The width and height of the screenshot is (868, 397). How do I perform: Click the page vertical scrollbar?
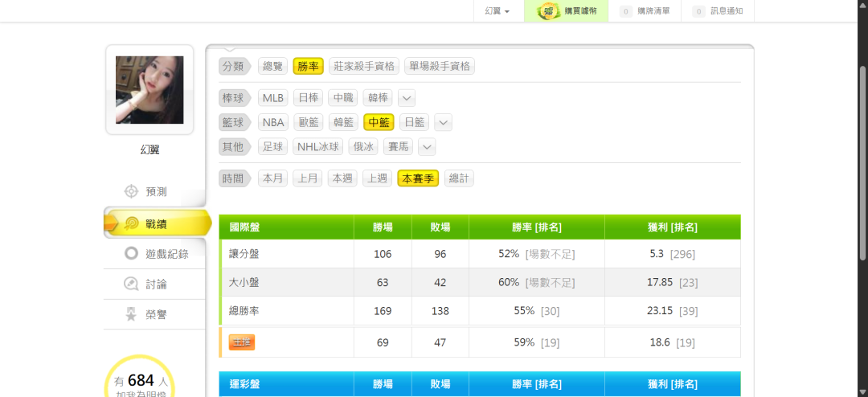[862, 161]
